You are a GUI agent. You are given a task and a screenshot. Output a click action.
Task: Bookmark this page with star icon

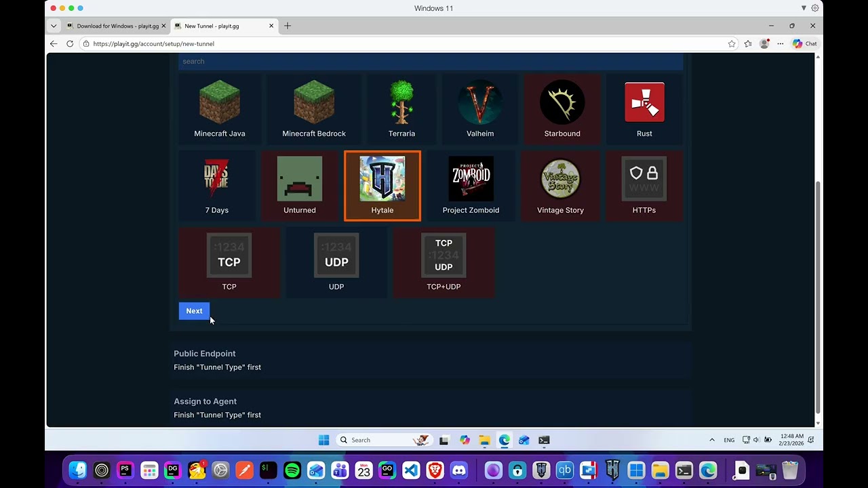732,43
